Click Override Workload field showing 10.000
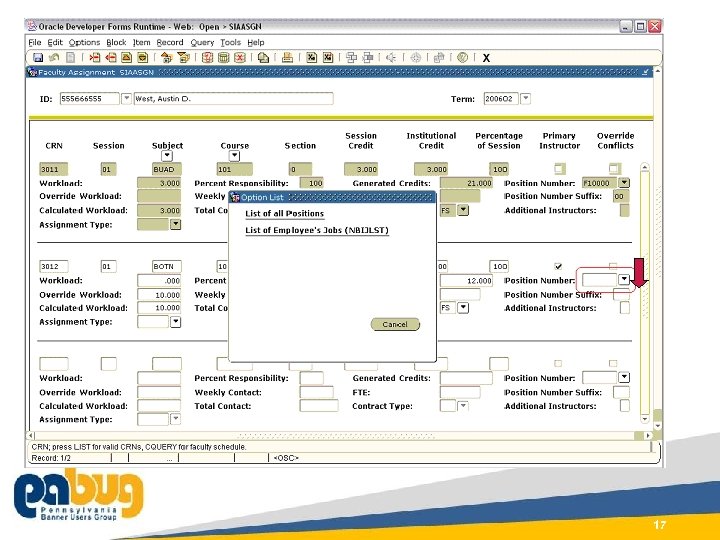 159,295
